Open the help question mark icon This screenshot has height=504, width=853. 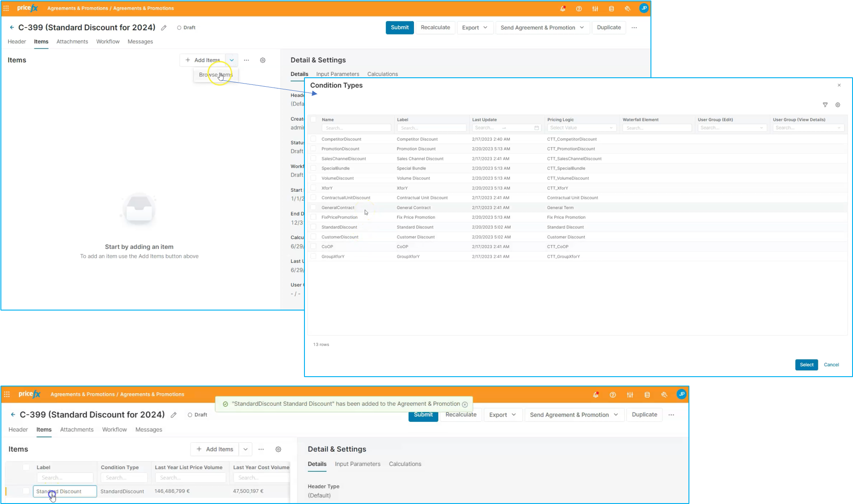click(x=579, y=8)
